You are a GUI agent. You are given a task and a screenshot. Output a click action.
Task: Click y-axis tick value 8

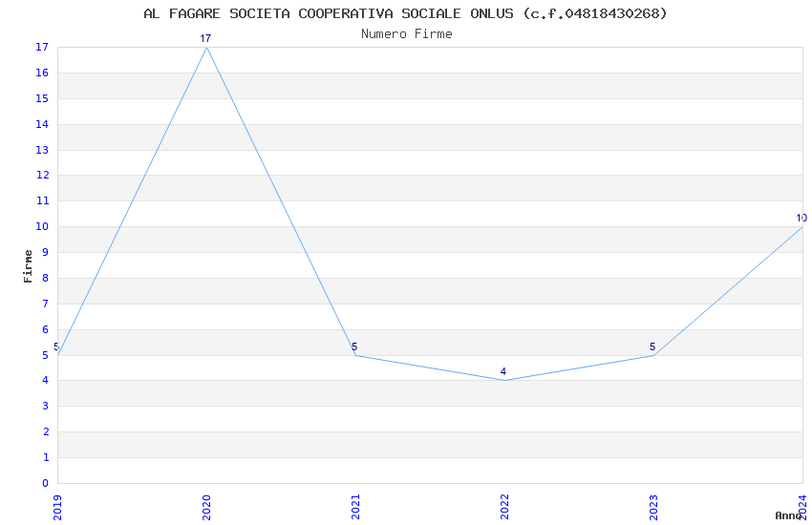pos(46,278)
